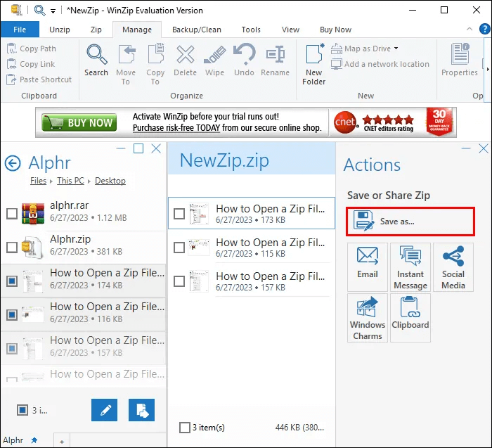Viewport: 492px width, 448px height.
Task: Click the This PC breadcrumb link
Action: click(70, 181)
